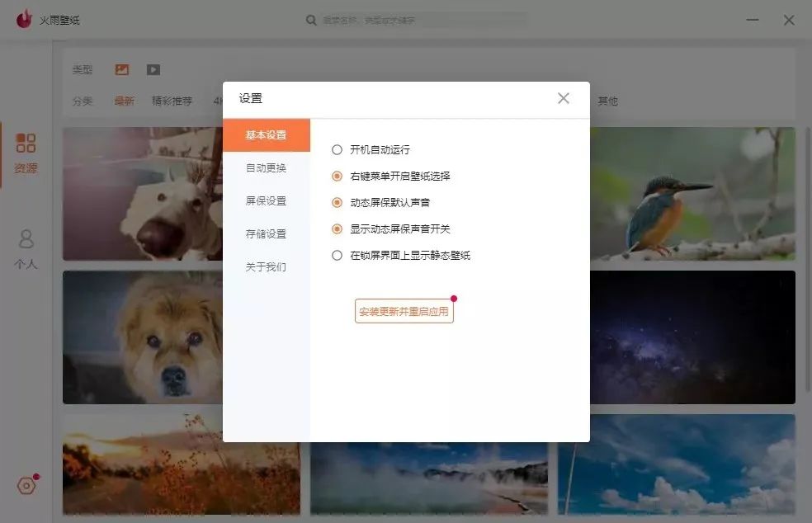Enable 开机自动运行 option

(338, 149)
